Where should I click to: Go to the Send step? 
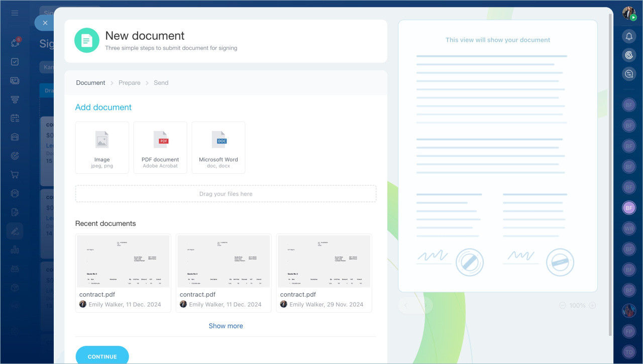pyautogui.click(x=161, y=83)
